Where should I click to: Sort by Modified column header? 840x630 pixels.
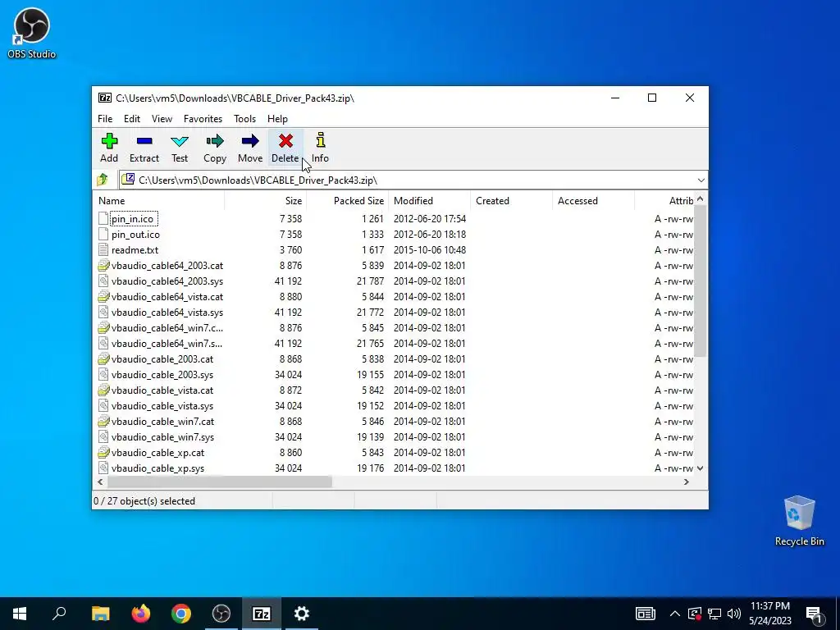click(429, 201)
